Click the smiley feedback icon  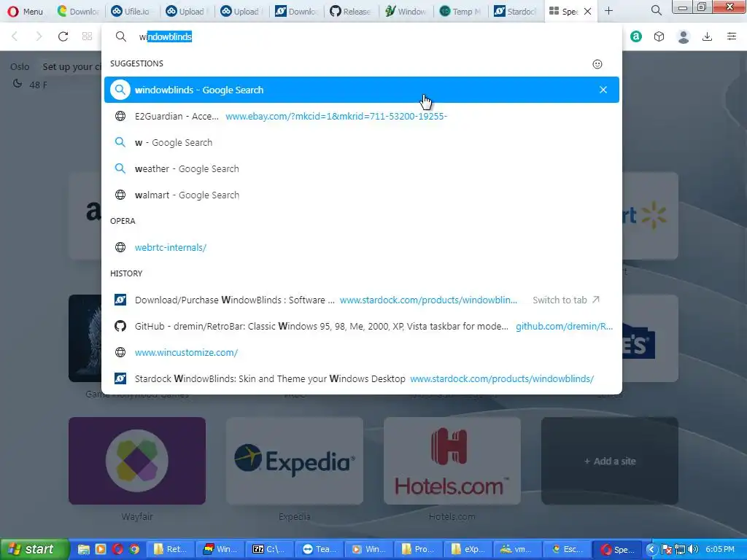(597, 64)
